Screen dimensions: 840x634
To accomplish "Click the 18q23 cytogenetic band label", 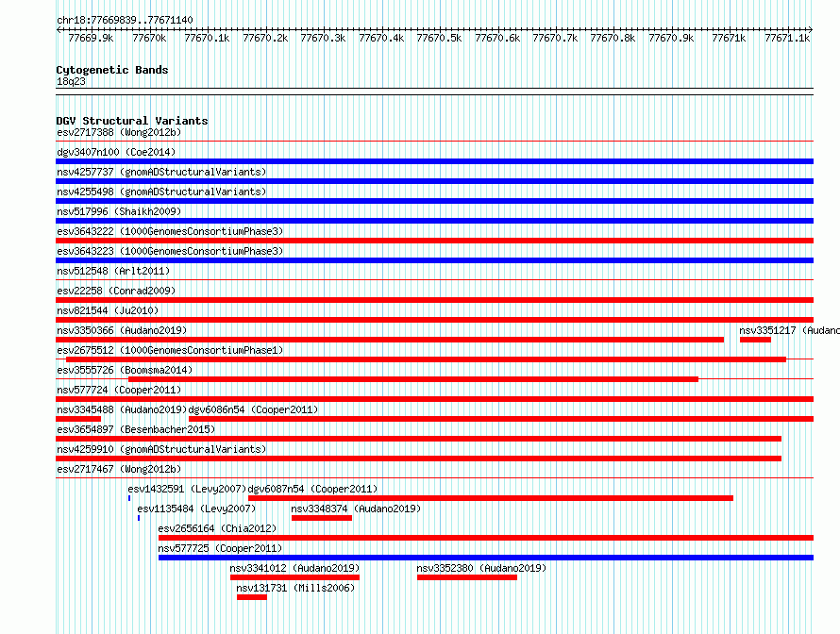I will pos(71,81).
